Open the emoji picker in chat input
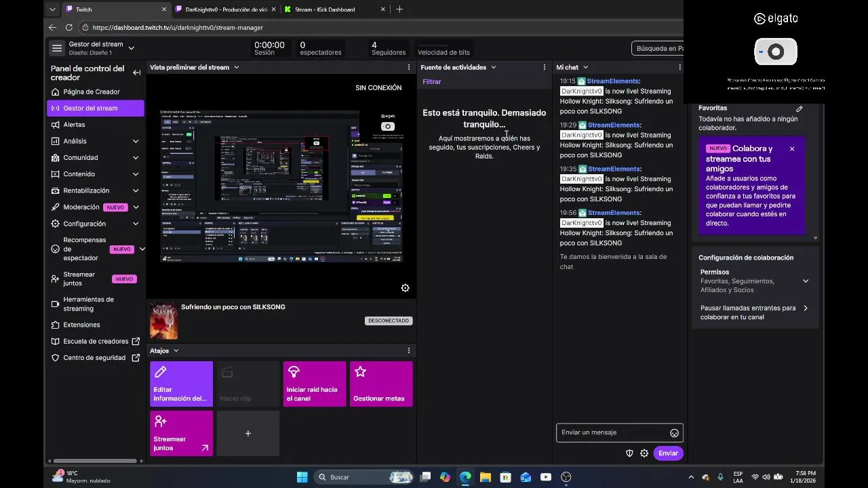This screenshot has height=488, width=868. (674, 433)
